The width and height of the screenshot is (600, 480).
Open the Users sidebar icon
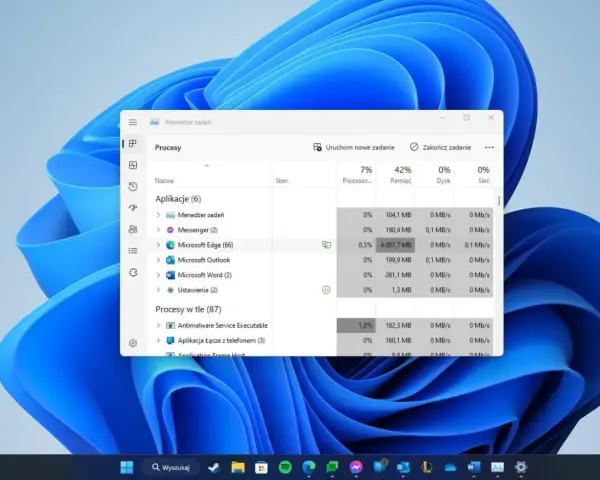(133, 229)
